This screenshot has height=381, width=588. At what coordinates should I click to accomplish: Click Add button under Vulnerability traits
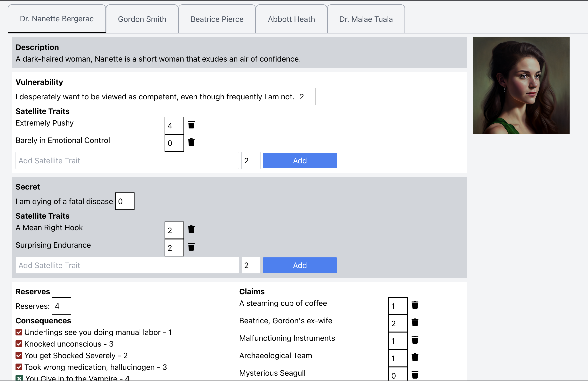pyautogui.click(x=300, y=161)
